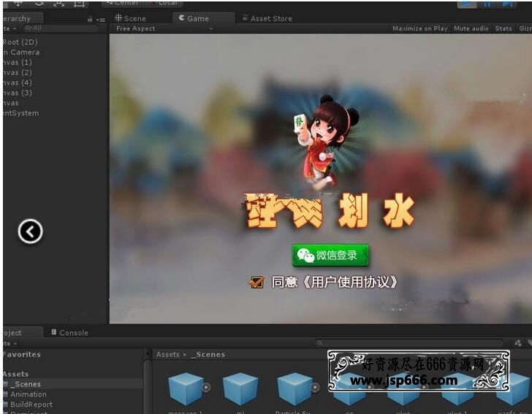Open the Hierarchy panel options menu icon
The height and width of the screenshot is (414, 532).
click(101, 19)
